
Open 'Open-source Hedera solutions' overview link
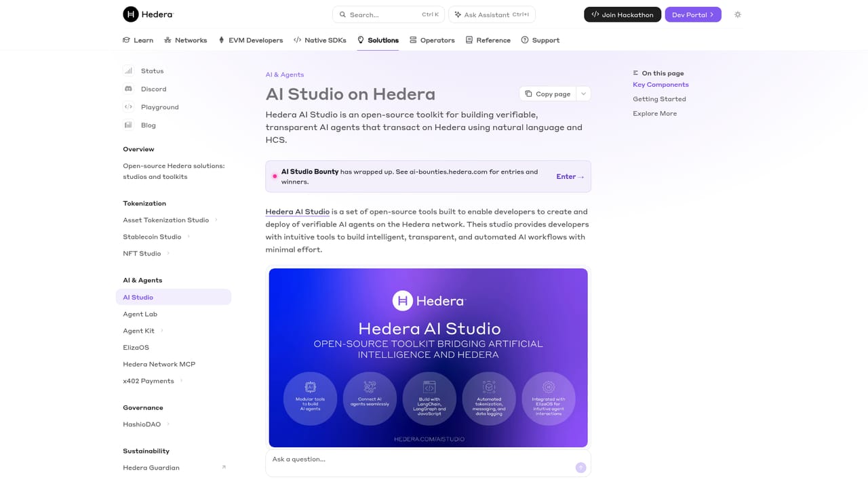click(174, 171)
